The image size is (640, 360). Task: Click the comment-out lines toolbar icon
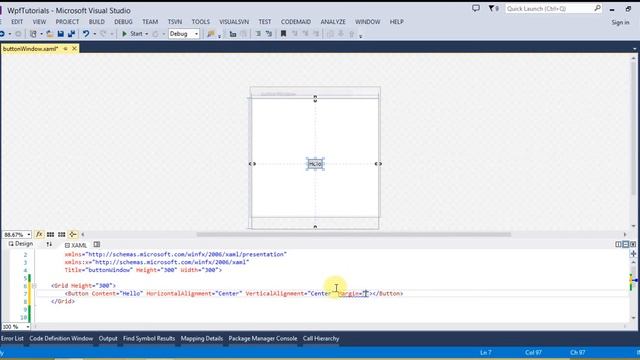pyautogui.click(x=258, y=34)
